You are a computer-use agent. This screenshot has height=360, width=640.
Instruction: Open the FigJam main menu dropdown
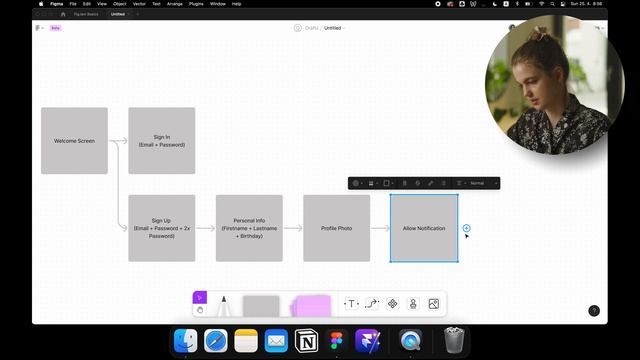pyautogui.click(x=39, y=28)
